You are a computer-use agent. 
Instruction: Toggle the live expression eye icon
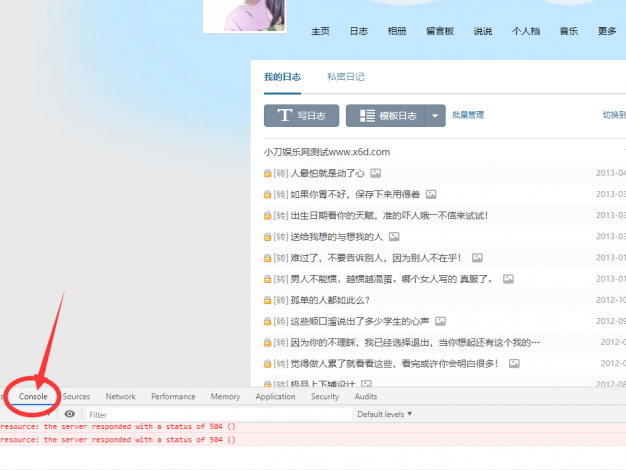(x=69, y=414)
